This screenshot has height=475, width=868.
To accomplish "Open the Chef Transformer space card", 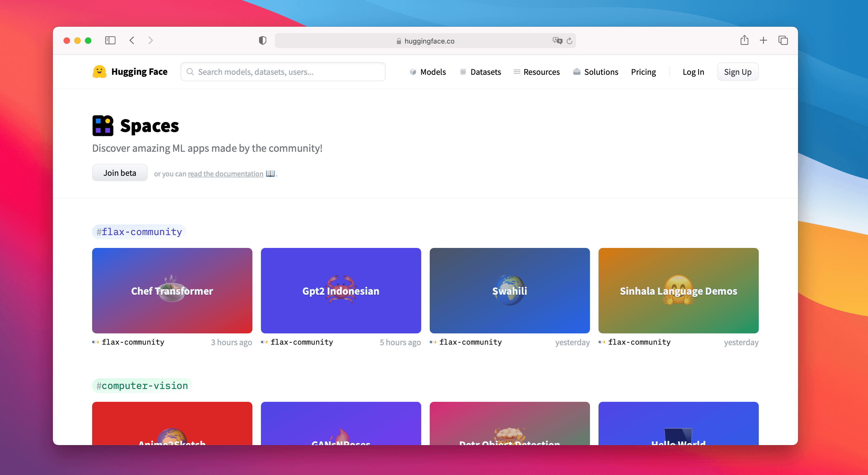I will click(x=172, y=291).
